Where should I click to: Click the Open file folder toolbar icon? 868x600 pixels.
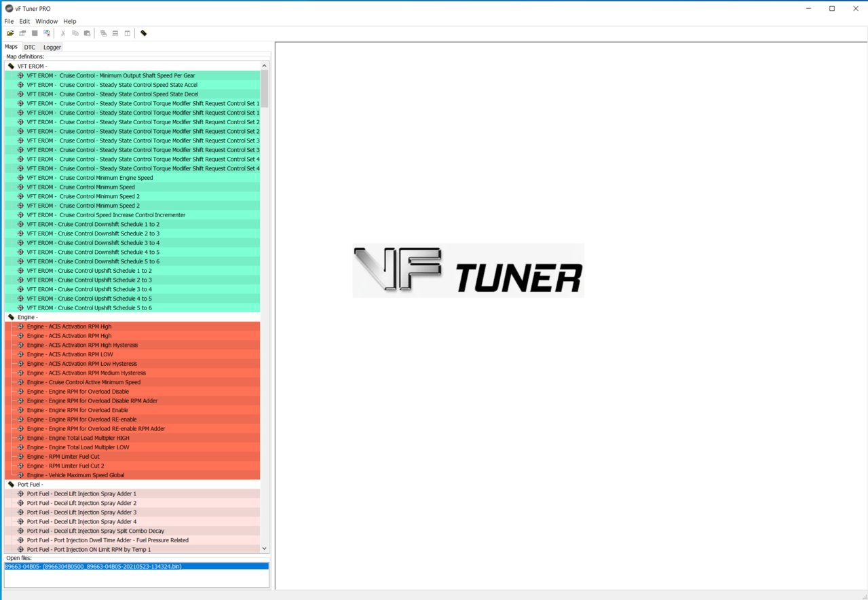pos(10,33)
